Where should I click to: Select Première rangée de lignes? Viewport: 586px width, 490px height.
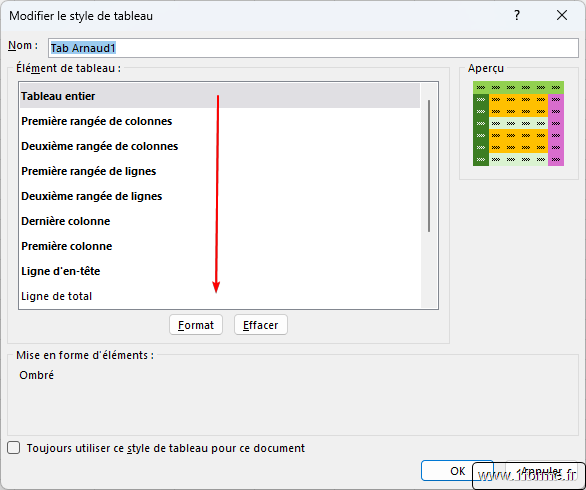tap(220, 171)
